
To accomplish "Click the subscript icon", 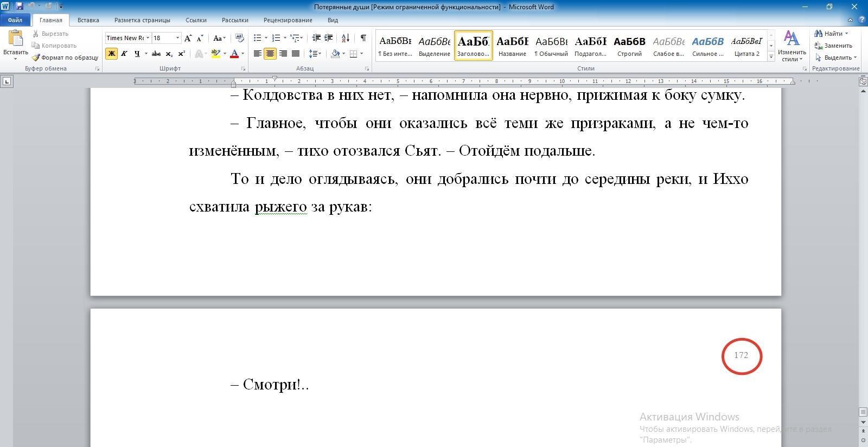I will click(x=169, y=54).
